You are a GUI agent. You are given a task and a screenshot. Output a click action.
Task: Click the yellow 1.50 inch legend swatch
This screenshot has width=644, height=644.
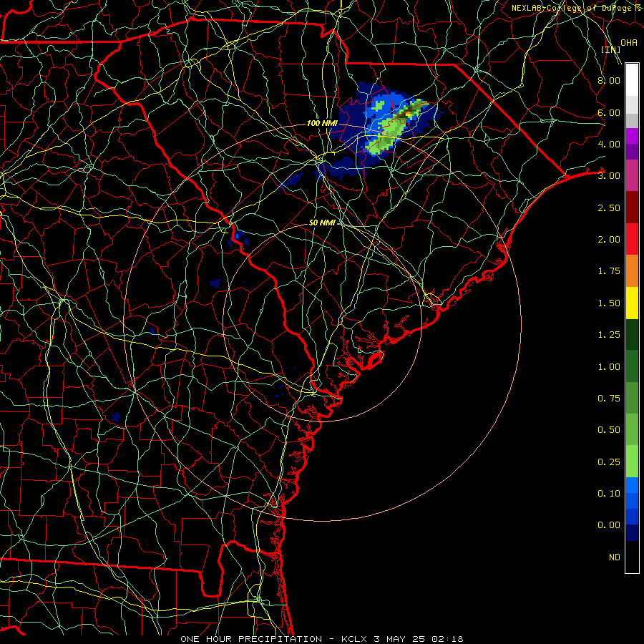(632, 303)
